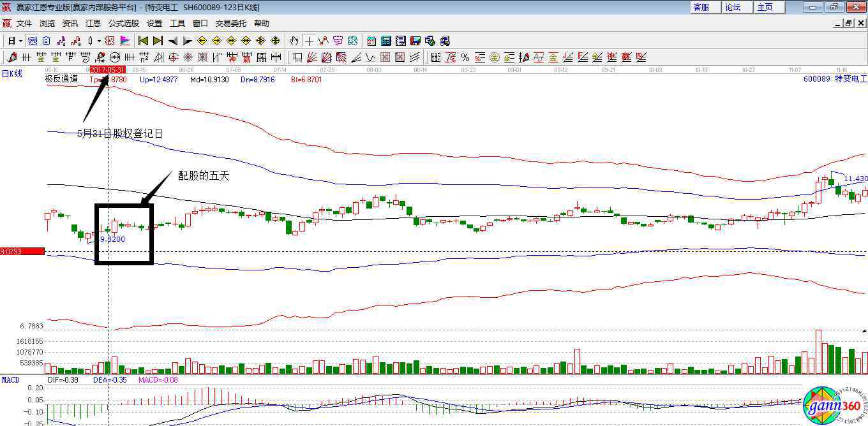868x426 pixels.
Task: Open the calendar date icon
Action: 371,41
